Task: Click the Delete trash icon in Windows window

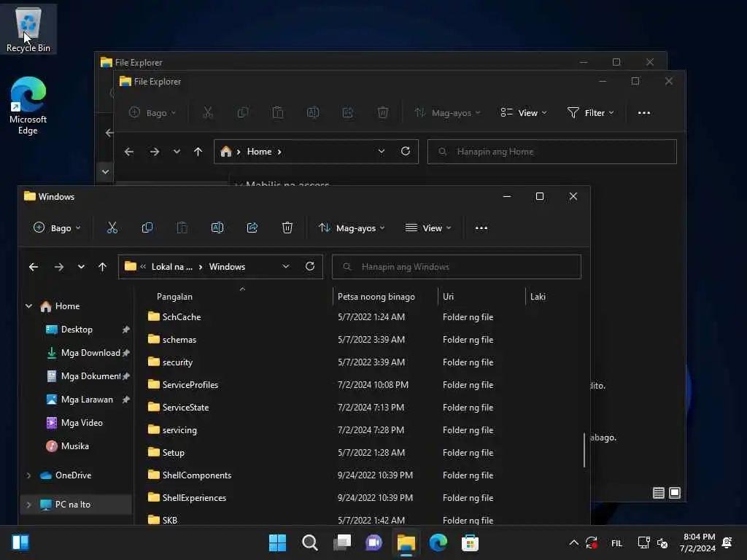Action: click(x=287, y=228)
